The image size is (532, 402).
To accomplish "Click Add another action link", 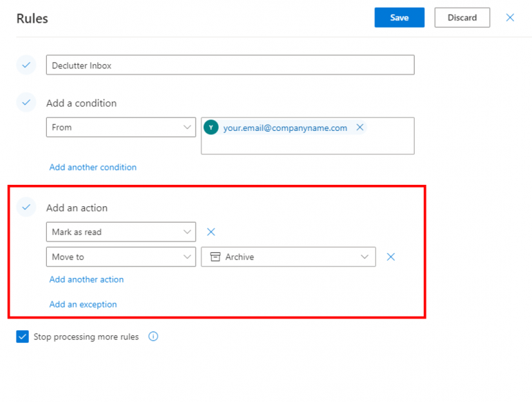I will pos(86,280).
